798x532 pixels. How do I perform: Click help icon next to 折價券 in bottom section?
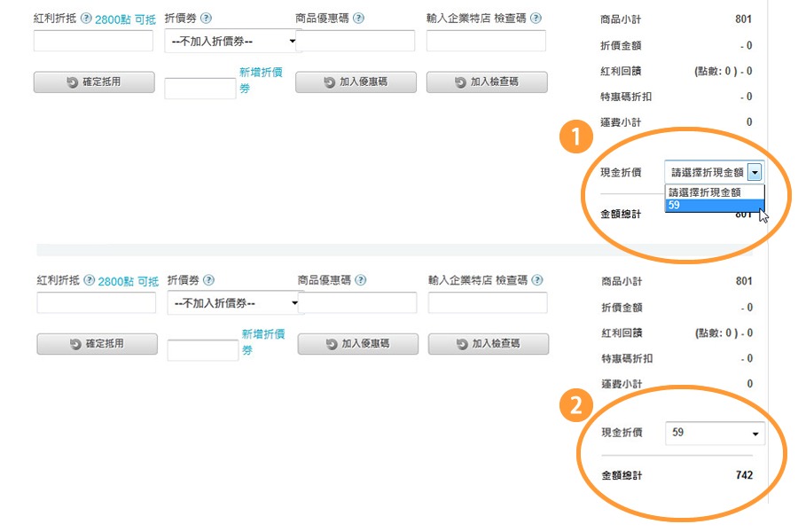pyautogui.click(x=208, y=280)
